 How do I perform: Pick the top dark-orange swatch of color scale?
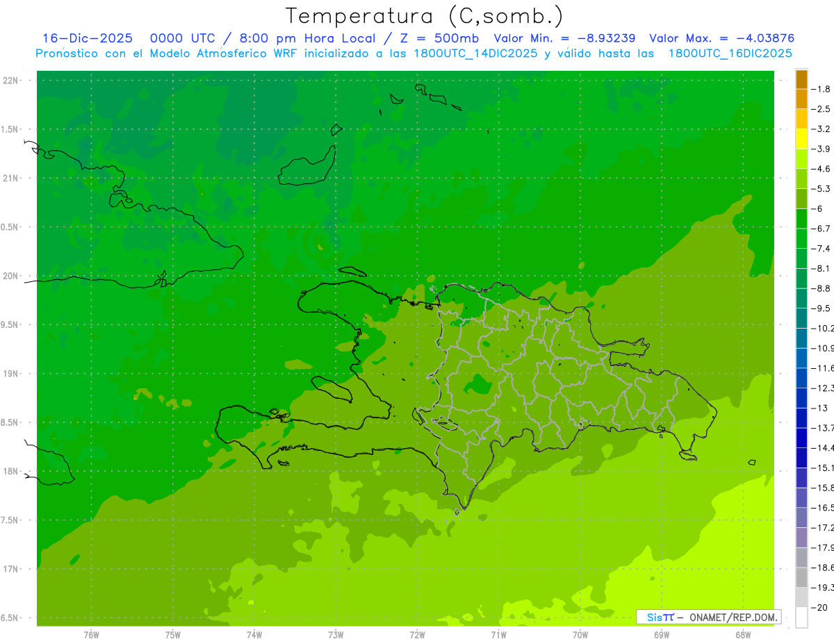801,79
